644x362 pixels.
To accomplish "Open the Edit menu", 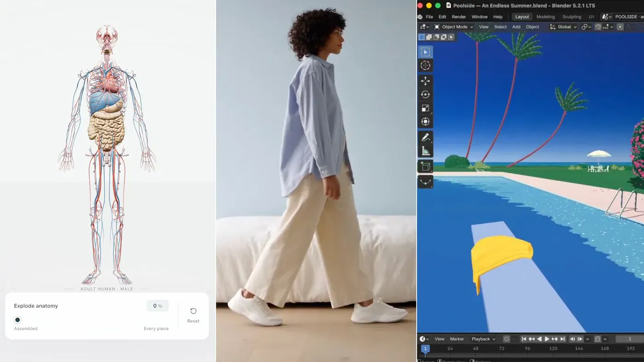I will click(x=442, y=17).
